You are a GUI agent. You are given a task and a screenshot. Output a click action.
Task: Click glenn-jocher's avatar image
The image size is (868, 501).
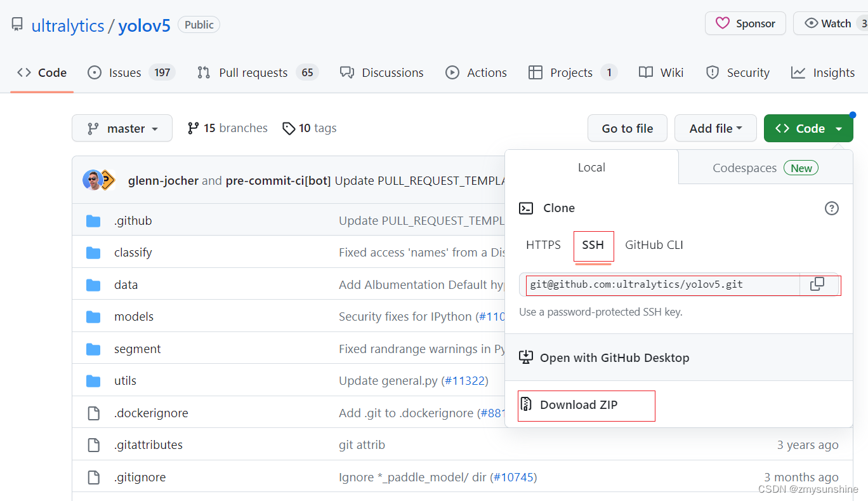pyautogui.click(x=93, y=180)
